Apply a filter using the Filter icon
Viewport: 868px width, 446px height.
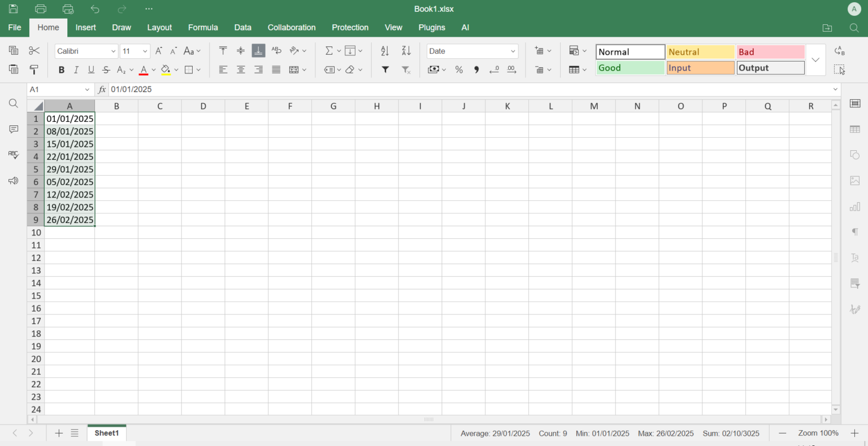pyautogui.click(x=385, y=69)
